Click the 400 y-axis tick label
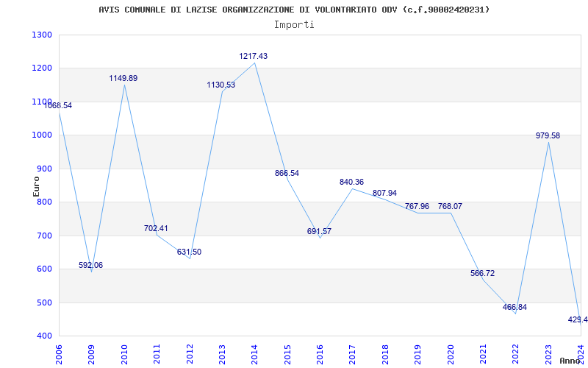 44,336
